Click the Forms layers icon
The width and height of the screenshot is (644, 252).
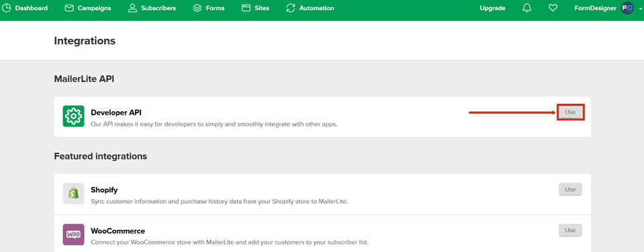tap(197, 8)
